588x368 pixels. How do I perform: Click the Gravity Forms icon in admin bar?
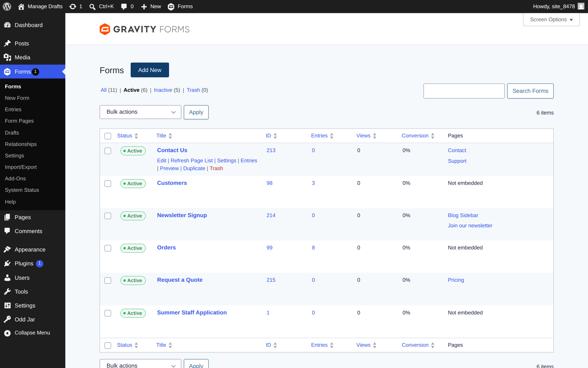click(171, 7)
